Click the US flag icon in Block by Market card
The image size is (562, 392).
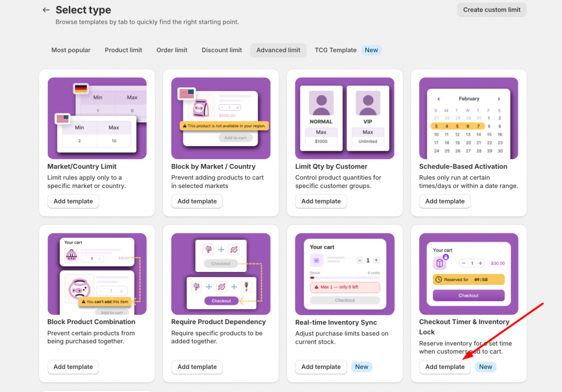(x=187, y=94)
